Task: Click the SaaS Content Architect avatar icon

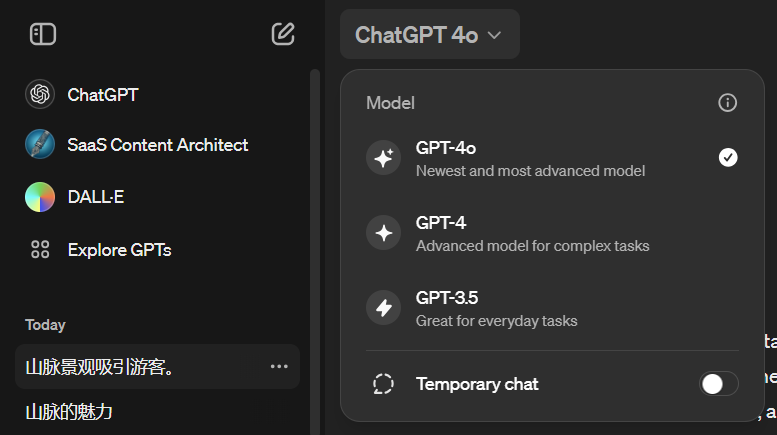Action: click(40, 144)
